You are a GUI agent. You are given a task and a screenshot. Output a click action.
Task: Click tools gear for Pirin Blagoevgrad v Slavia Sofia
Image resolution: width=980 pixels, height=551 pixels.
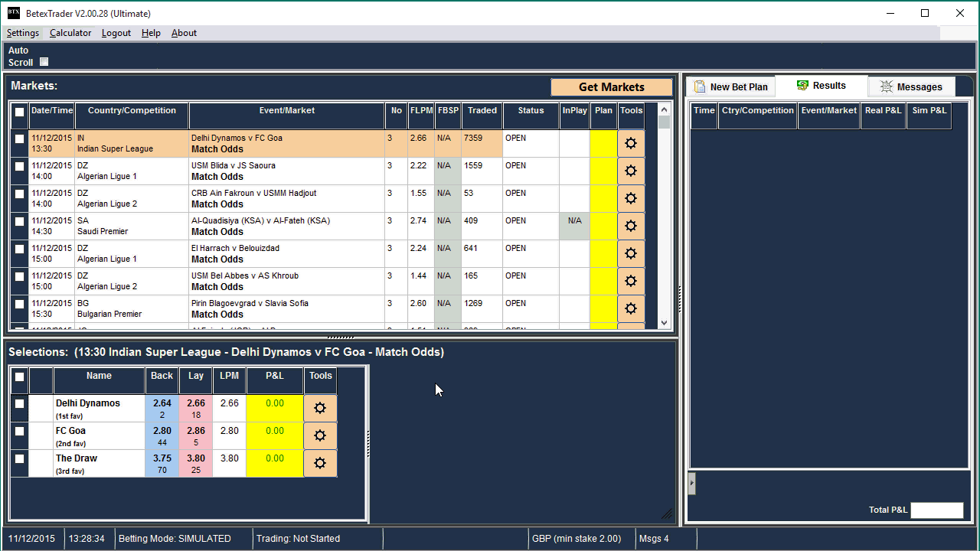tap(631, 308)
